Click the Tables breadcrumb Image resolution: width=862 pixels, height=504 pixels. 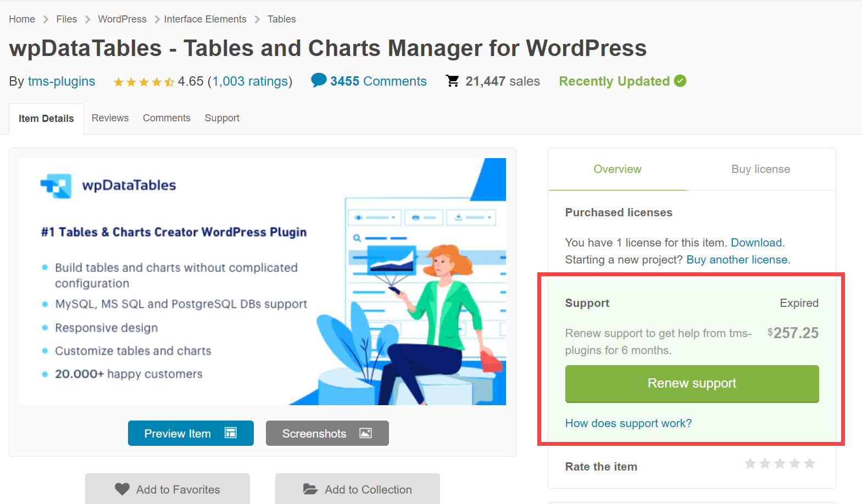[281, 19]
